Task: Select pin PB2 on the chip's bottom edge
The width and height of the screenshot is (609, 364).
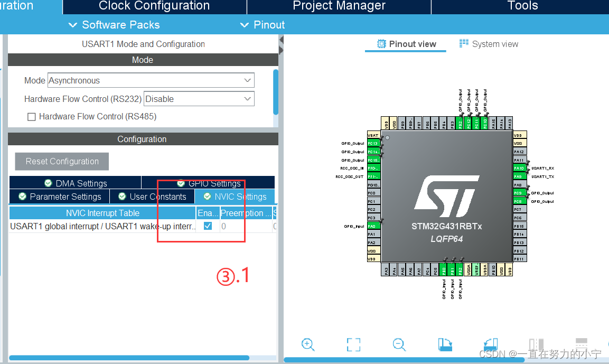Action: pos(460,269)
